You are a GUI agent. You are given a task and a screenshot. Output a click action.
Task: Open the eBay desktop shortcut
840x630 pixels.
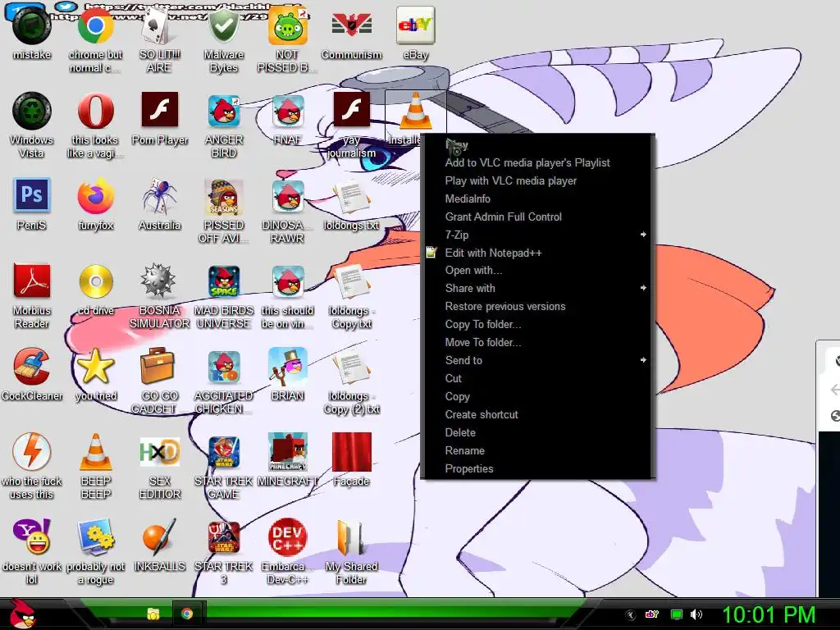pyautogui.click(x=416, y=27)
